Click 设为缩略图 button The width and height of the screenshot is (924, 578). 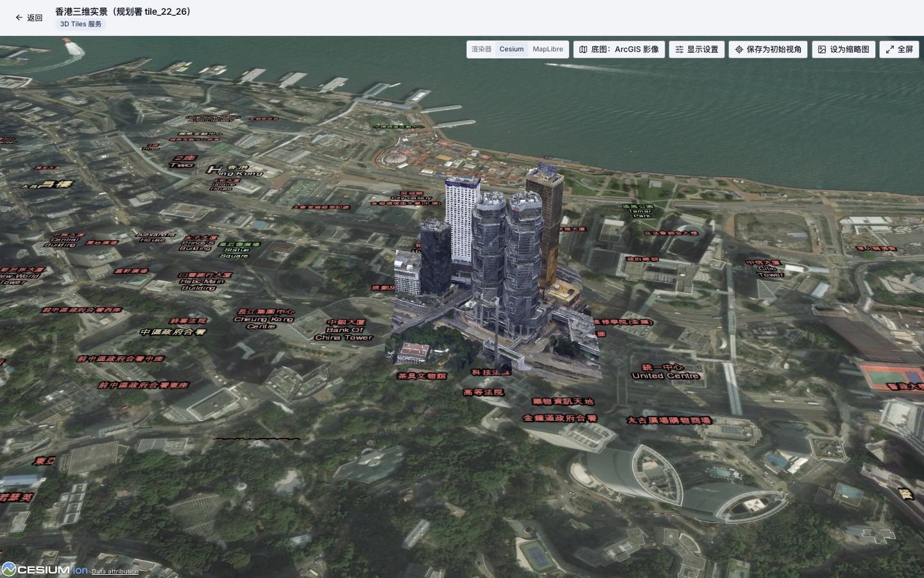(x=843, y=49)
